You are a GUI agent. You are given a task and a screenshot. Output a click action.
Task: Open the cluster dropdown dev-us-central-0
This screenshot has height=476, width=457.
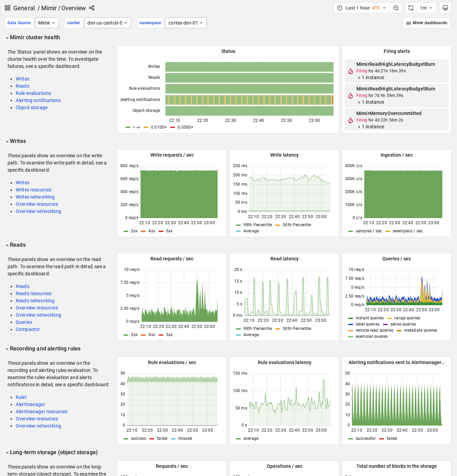tap(107, 23)
